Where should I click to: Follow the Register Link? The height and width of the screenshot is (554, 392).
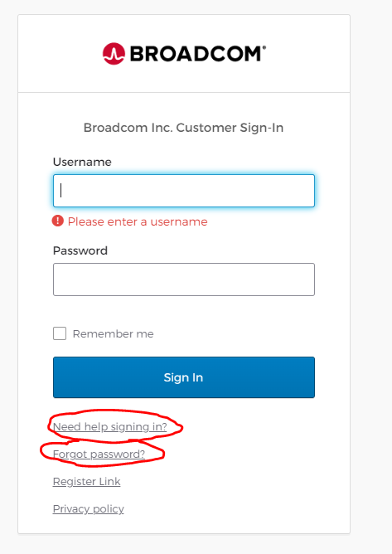coord(86,482)
